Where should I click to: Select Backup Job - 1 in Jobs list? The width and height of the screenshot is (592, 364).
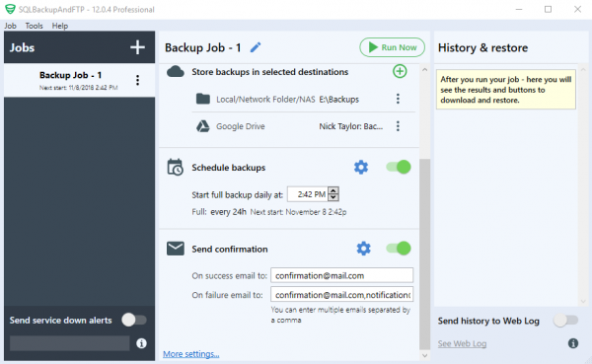pyautogui.click(x=79, y=80)
